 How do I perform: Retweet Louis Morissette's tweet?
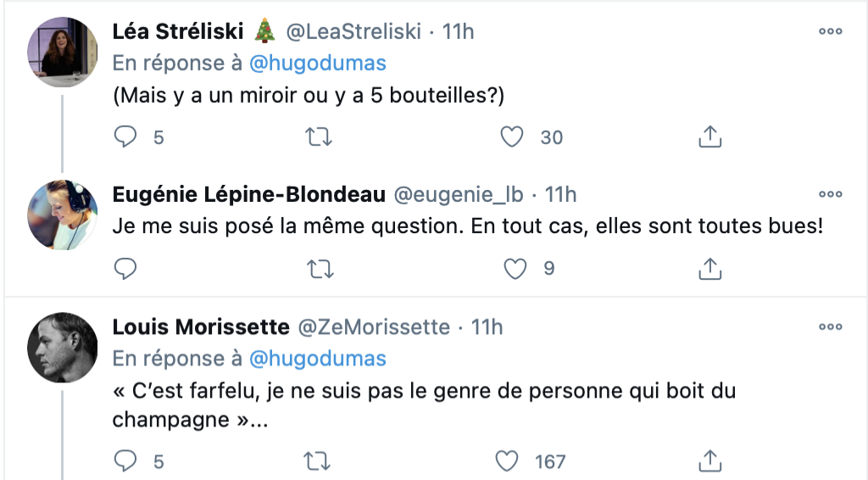coord(317,461)
